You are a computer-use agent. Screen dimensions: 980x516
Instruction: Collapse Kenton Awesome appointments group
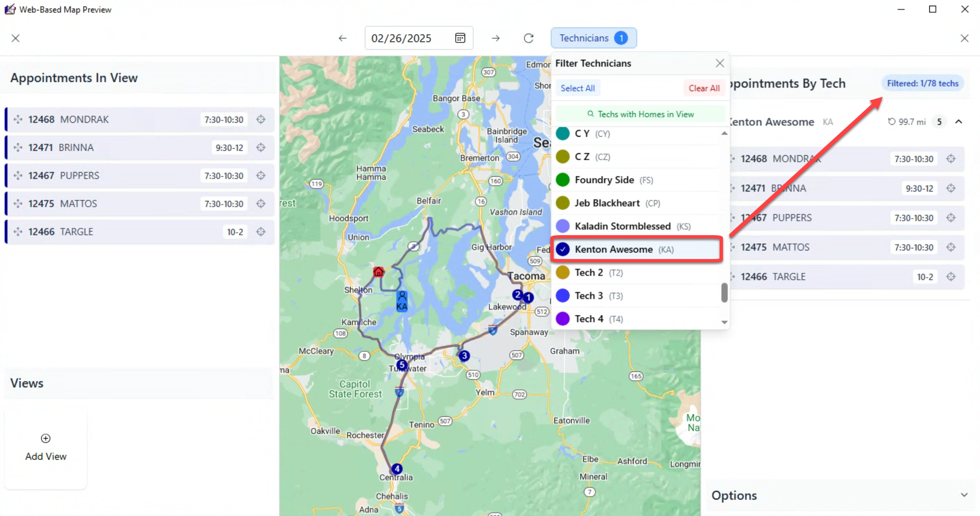[x=959, y=121]
